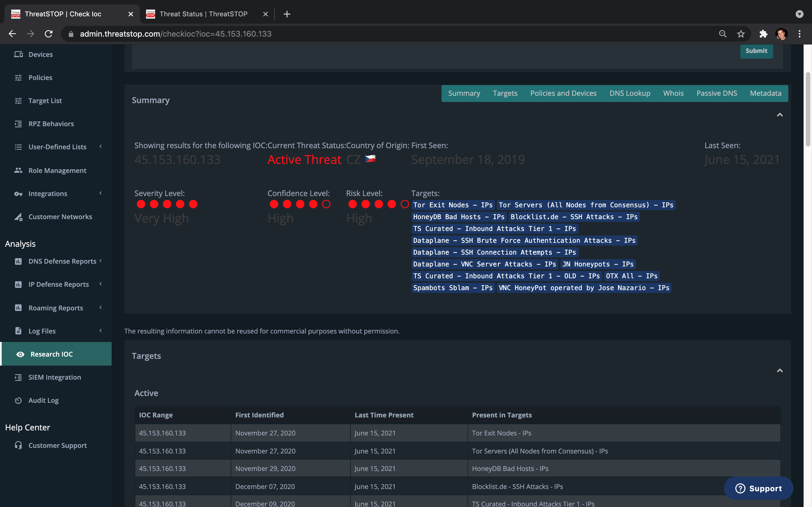Click the Customer Networks icon
Image resolution: width=812 pixels, height=507 pixels.
(x=18, y=217)
